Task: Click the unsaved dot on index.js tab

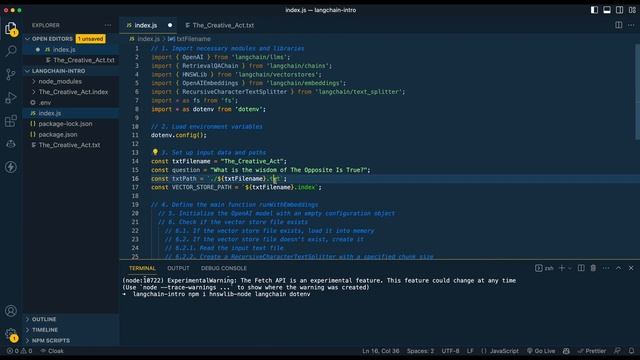Action: click(170, 25)
